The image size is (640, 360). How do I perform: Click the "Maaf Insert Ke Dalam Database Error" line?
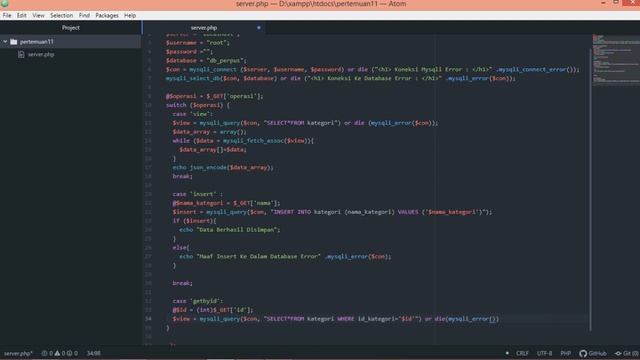tap(285, 257)
